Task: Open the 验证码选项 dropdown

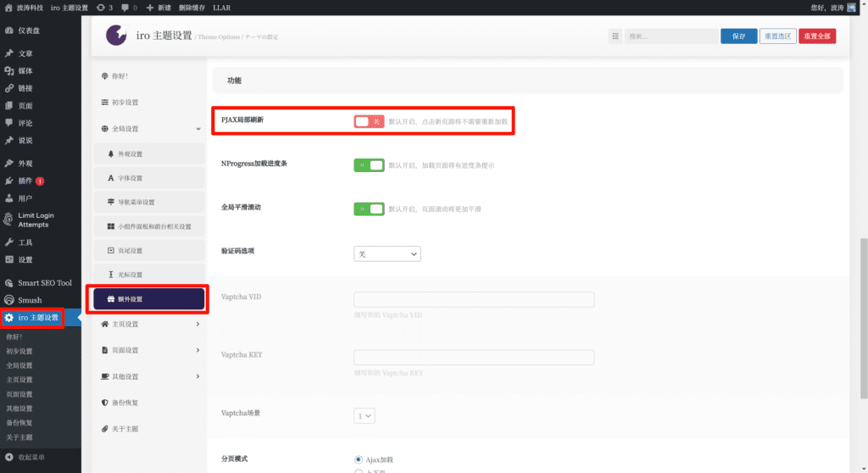Action: (387, 253)
